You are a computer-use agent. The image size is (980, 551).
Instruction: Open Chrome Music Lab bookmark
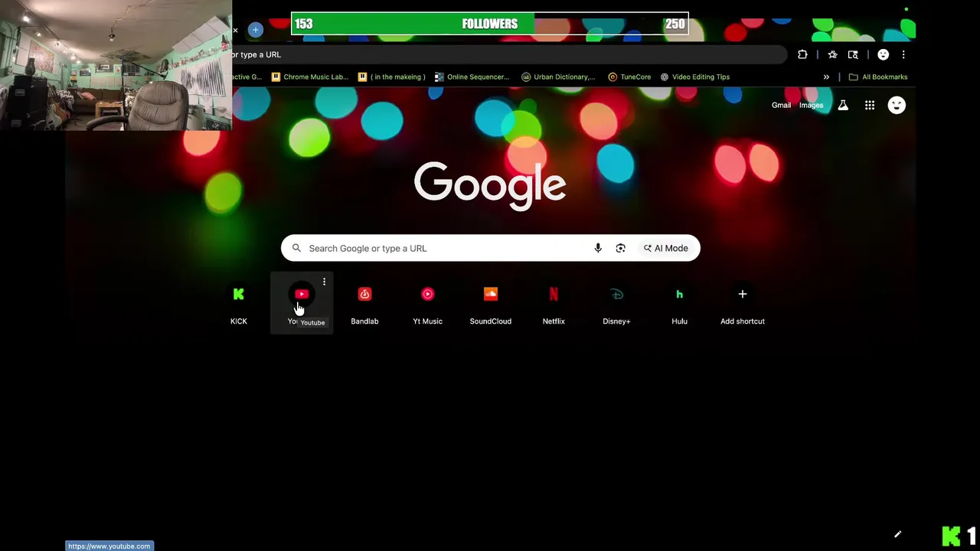(310, 77)
